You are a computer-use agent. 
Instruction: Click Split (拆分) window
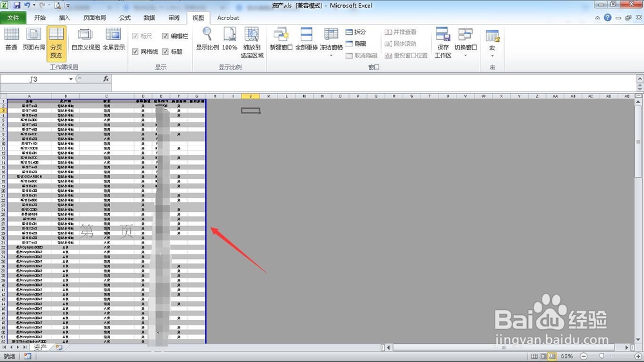coord(355,32)
